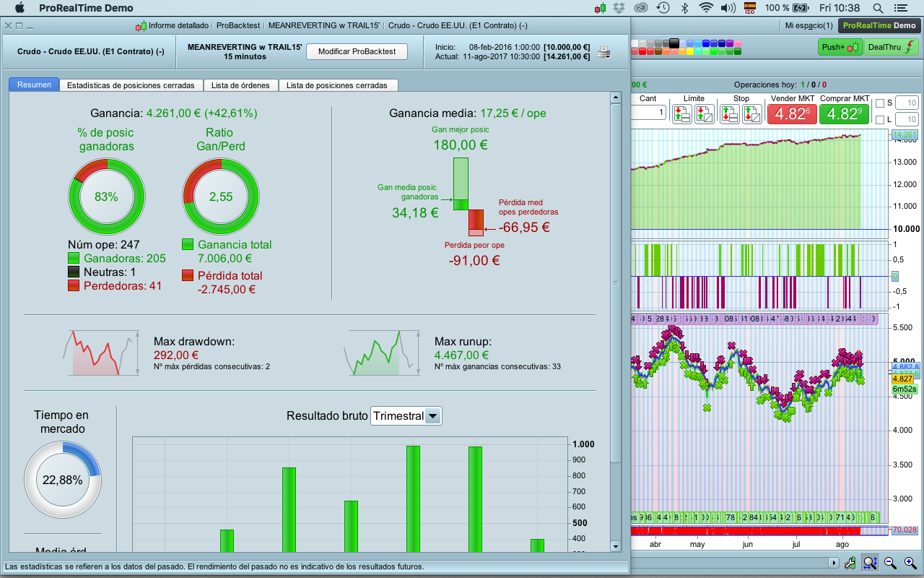Image resolution: width=924 pixels, height=578 pixels.
Task: Open Estadísticas de posiciones cerradas tab
Action: tap(131, 85)
